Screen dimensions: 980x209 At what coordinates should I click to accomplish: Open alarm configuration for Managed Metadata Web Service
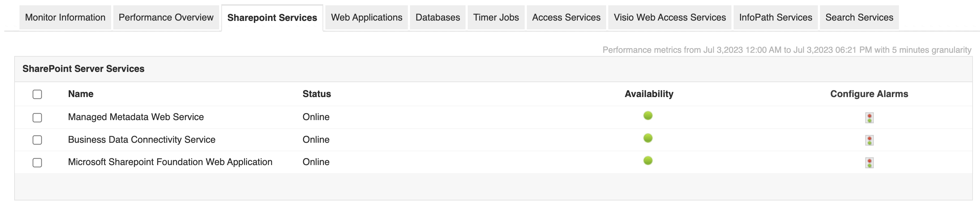coord(869,118)
